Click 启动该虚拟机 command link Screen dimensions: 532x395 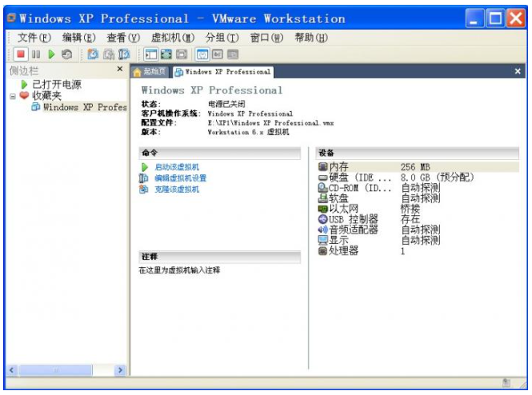[177, 166]
